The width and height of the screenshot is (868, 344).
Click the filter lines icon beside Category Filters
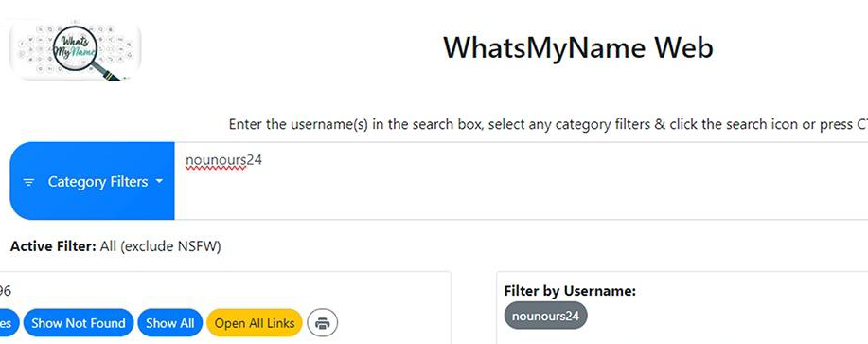(28, 182)
